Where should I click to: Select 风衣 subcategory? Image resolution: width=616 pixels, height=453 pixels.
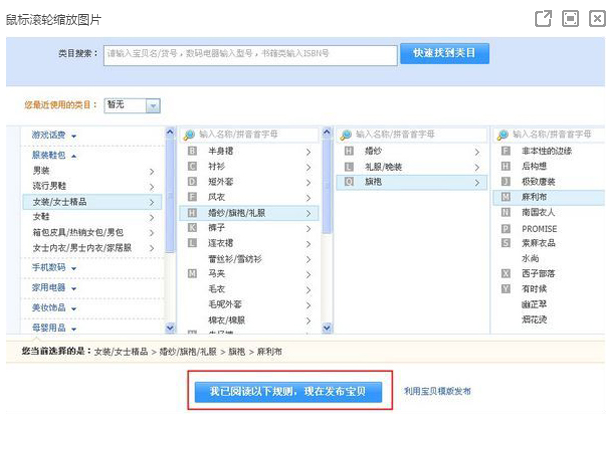[249, 197]
